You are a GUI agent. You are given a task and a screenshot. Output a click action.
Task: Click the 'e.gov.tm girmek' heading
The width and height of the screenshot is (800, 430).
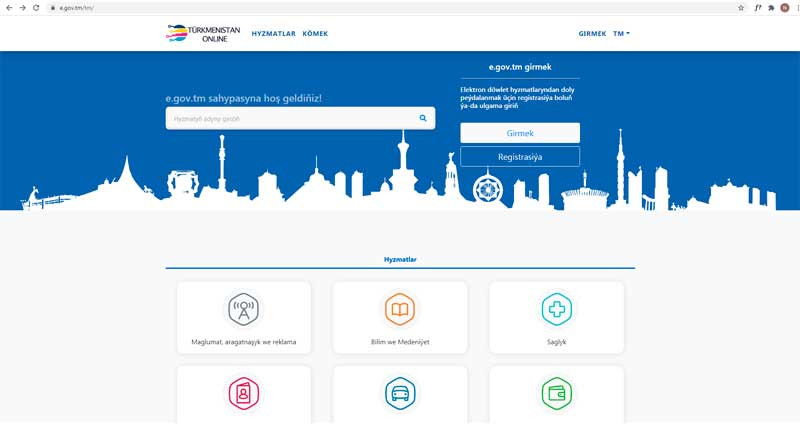tap(520, 67)
